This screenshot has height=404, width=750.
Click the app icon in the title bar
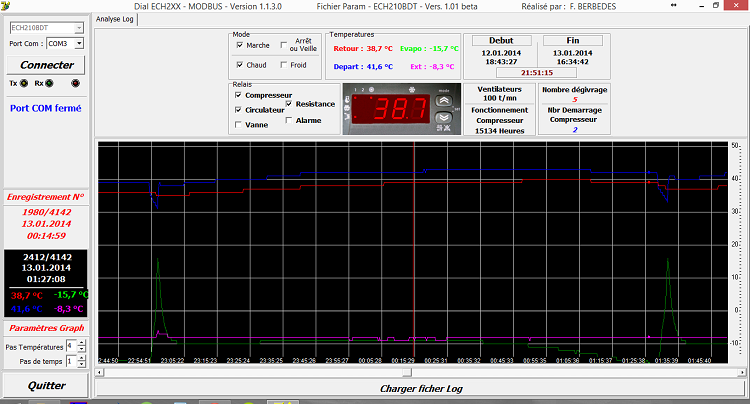point(6,5)
